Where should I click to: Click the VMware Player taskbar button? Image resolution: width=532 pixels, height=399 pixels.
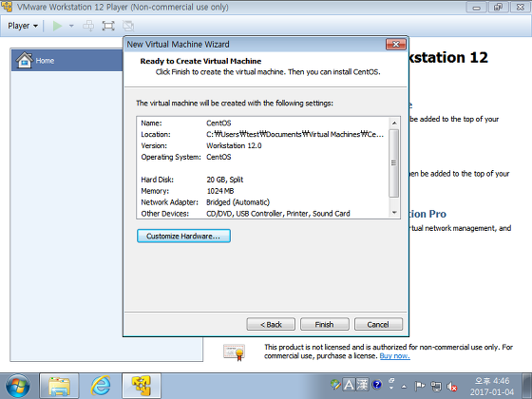coord(142,386)
